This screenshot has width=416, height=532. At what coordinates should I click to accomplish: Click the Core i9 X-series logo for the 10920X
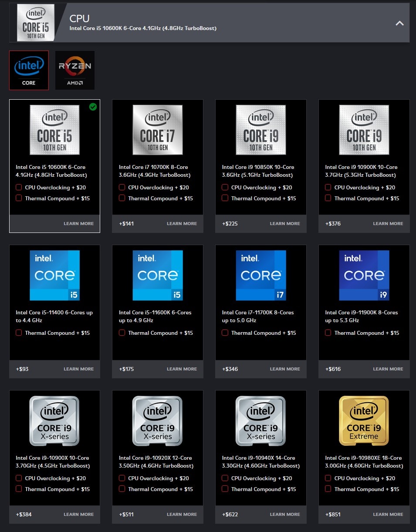[x=157, y=421]
